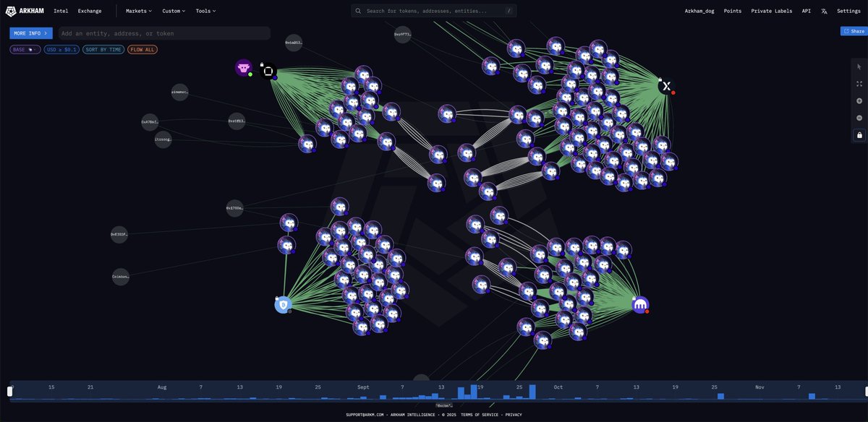Click the fit-to-screen fullscreen icon
Viewport: 868px width, 422px height.
[x=859, y=84]
